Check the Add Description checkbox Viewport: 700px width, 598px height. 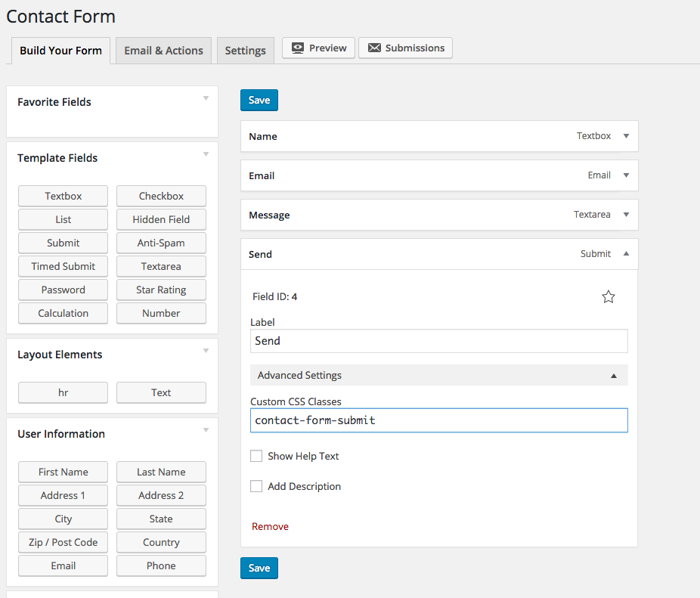(x=256, y=486)
